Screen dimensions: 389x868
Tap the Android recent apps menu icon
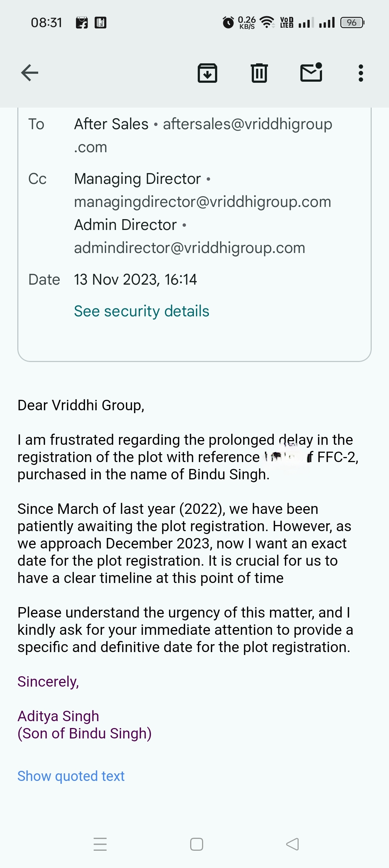100,844
